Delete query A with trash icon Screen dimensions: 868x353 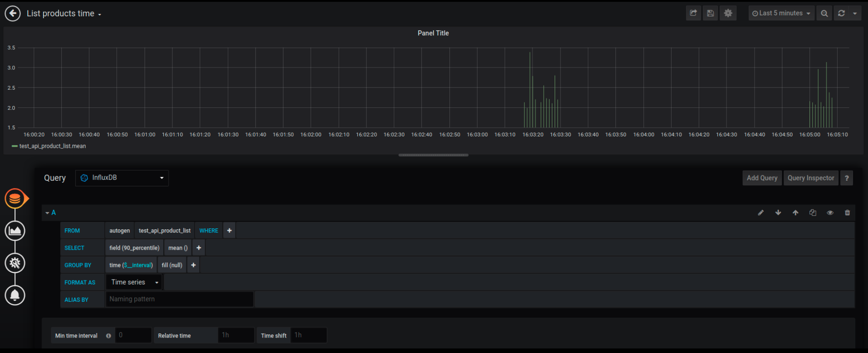(847, 213)
